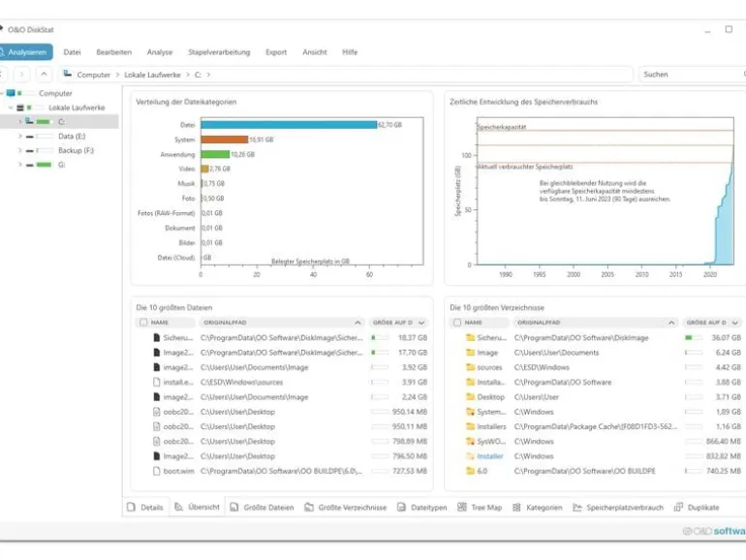This screenshot has height=560, width=746.
Task: Select Data (E:) drive in tree
Action: point(72,136)
